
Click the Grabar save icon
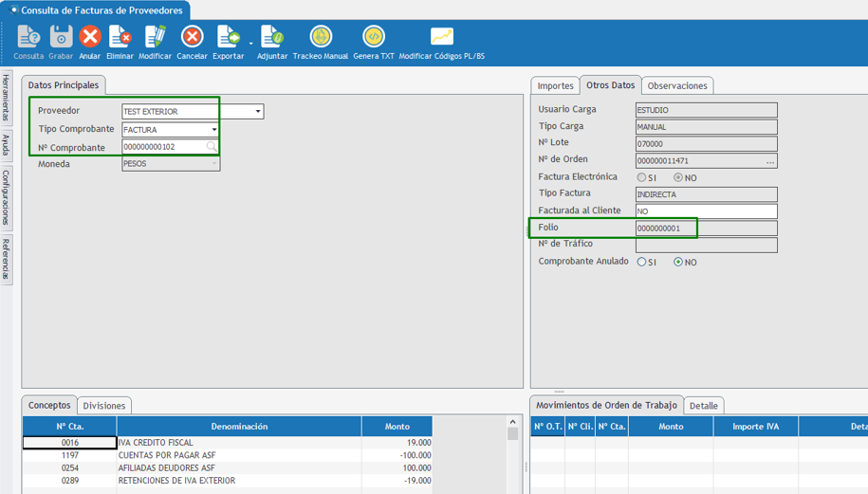(x=61, y=38)
